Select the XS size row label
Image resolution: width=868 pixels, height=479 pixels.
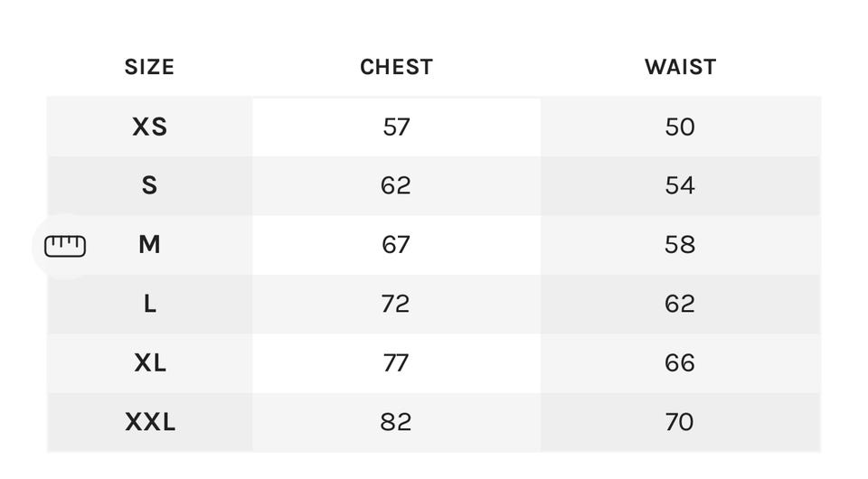click(149, 127)
